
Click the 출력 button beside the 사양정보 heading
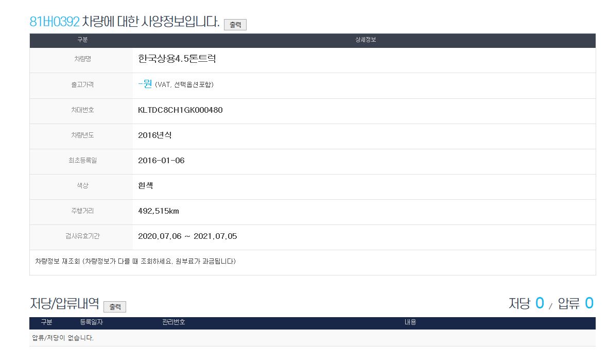pyautogui.click(x=235, y=25)
